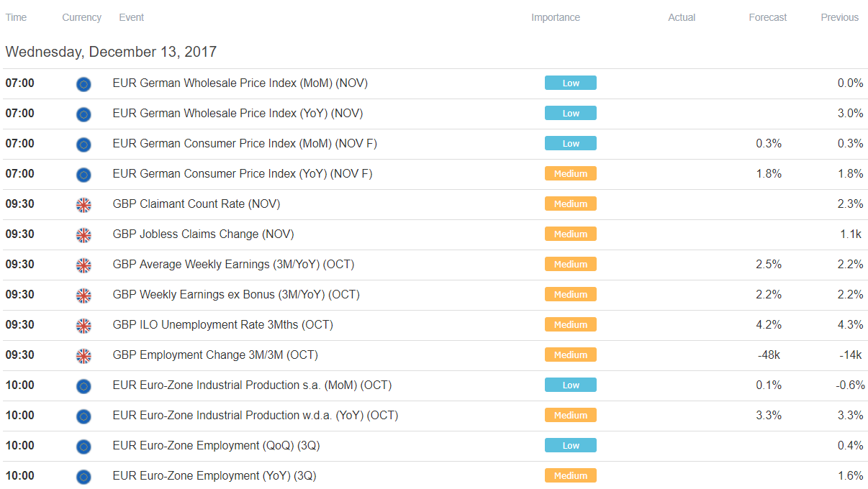Click forecast value 2.5% for Average Weekly Earnings
The height and width of the screenshot is (489, 868).
pos(769,265)
